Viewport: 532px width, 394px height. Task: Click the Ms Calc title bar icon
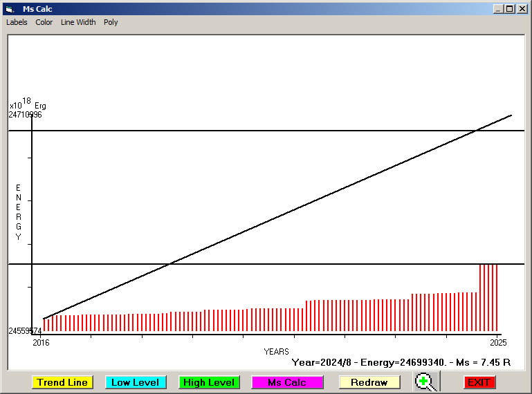click(x=10, y=9)
